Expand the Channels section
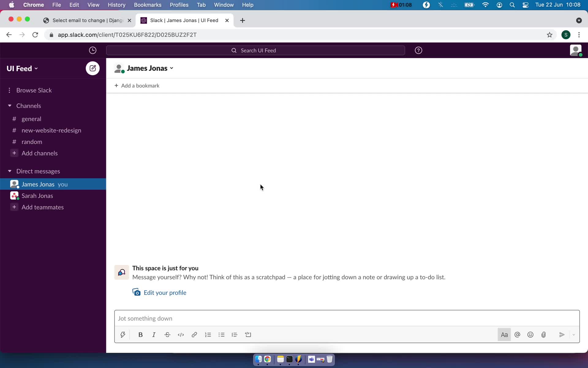Image resolution: width=588 pixels, height=368 pixels. (x=9, y=105)
